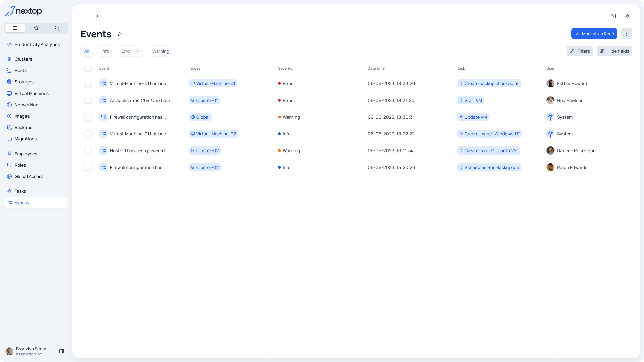The image size is (644, 362).
Task: Check the Esther Howard event row
Action: coord(88,83)
